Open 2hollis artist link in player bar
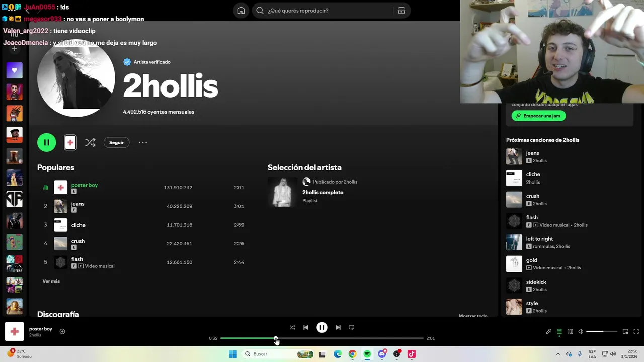This screenshot has width=644, height=362. pos(35,335)
